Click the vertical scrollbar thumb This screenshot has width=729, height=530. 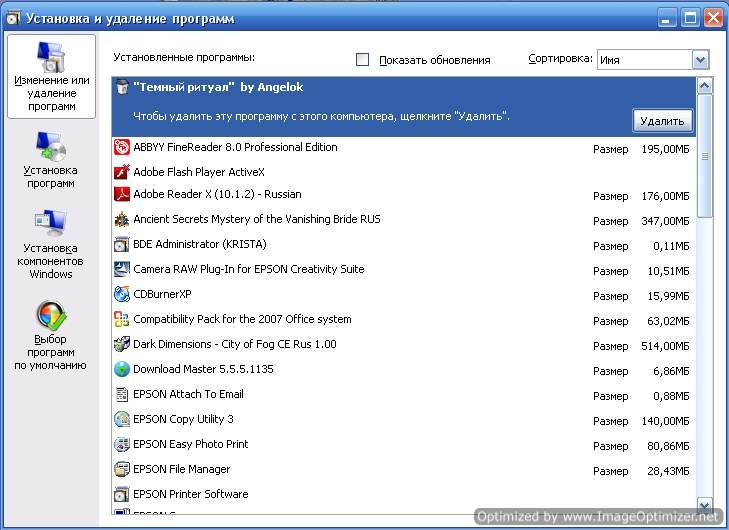(705, 156)
